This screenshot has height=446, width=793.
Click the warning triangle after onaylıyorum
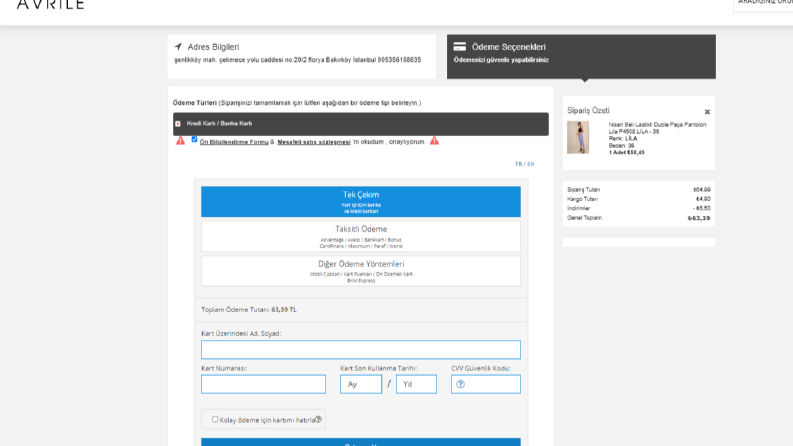tap(434, 141)
